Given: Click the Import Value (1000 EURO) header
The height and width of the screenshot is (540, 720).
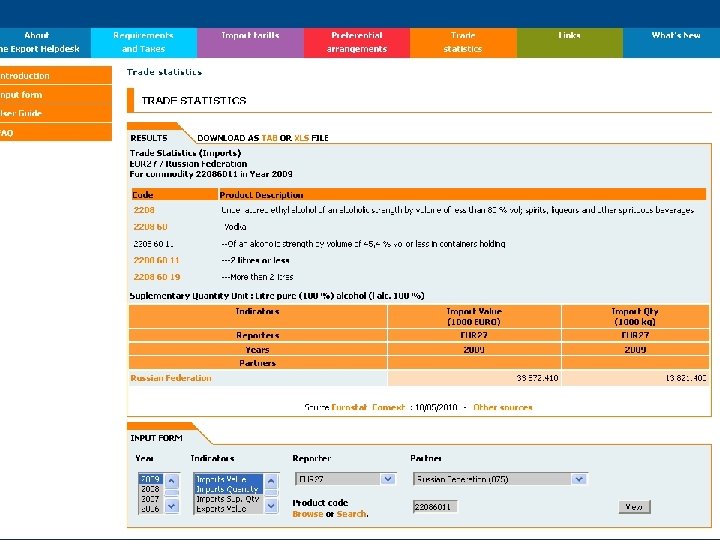Looking at the screenshot, I should click(x=474, y=316).
